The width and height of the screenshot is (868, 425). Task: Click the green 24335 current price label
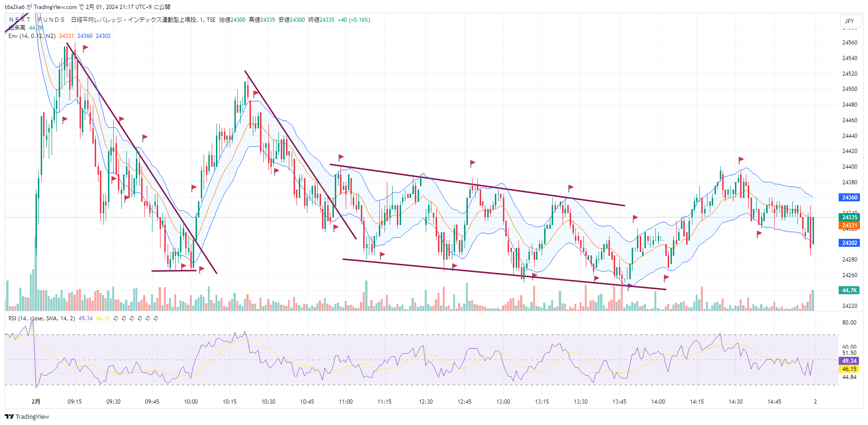[850, 217]
